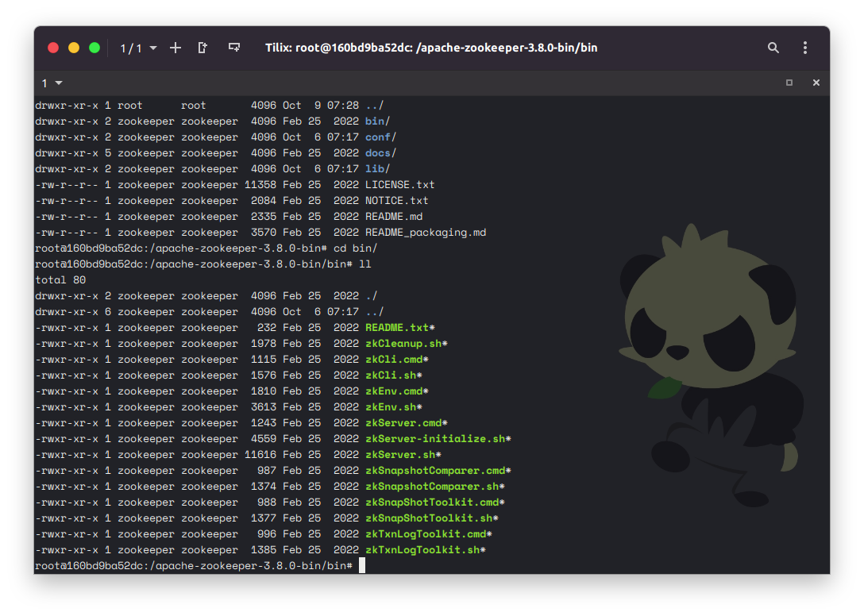Add terminal down split icon
Image resolution: width=864 pixels, height=616 pixels.
pyautogui.click(x=233, y=48)
